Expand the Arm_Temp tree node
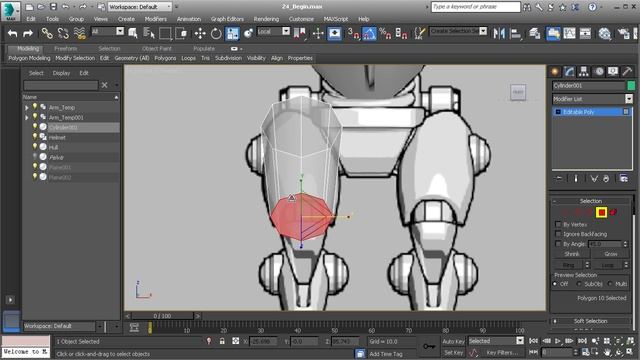 point(27,108)
